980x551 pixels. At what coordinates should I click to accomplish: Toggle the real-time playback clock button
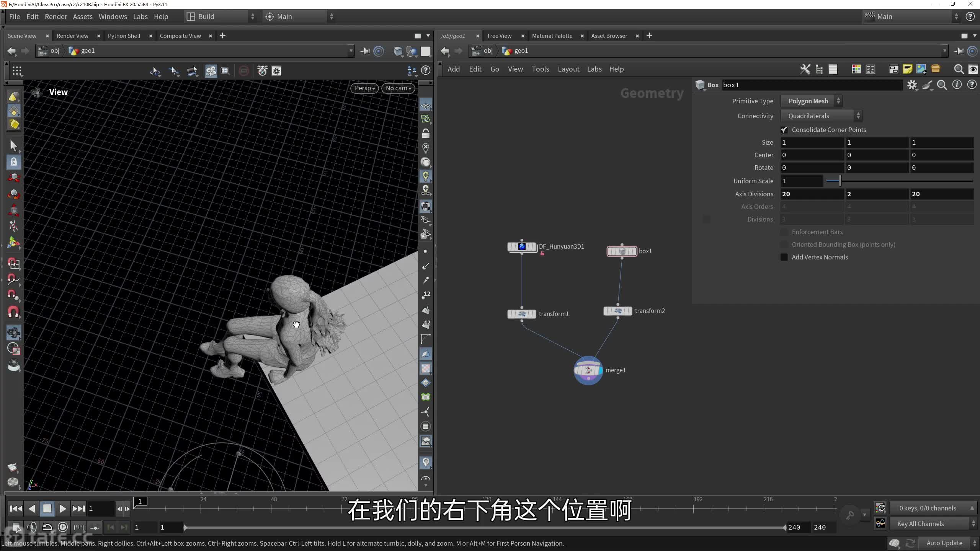pyautogui.click(x=63, y=527)
